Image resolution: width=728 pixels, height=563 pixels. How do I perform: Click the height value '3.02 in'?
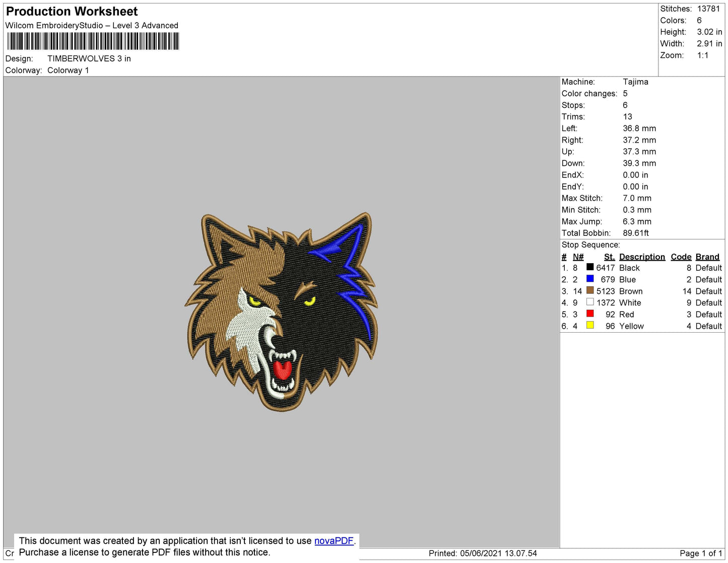pyautogui.click(x=709, y=32)
